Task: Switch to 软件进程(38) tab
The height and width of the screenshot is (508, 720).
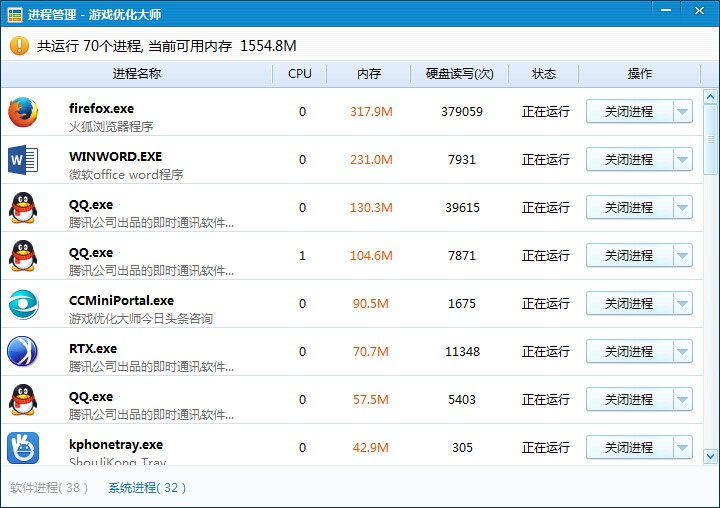Action: pyautogui.click(x=49, y=487)
